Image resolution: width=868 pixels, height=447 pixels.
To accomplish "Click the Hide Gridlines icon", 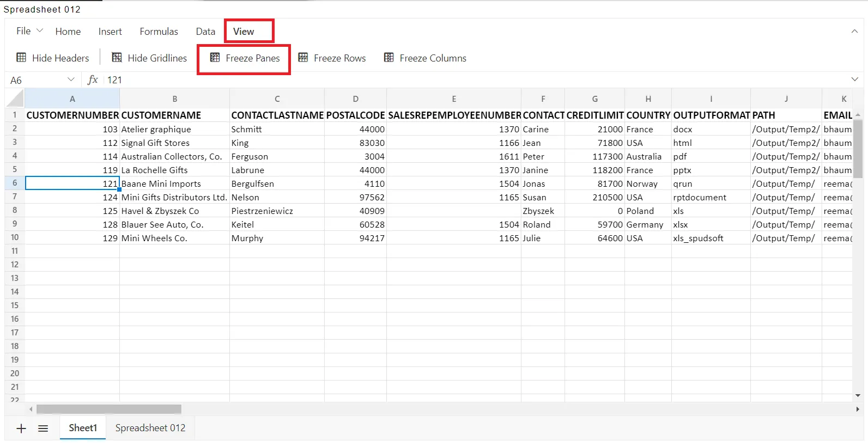I will point(117,58).
